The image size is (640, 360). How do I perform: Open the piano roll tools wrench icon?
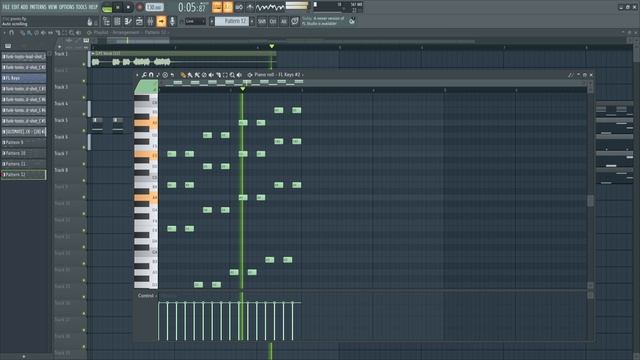pos(144,75)
